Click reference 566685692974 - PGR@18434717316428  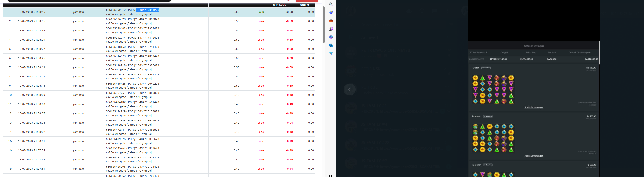click(132, 38)
